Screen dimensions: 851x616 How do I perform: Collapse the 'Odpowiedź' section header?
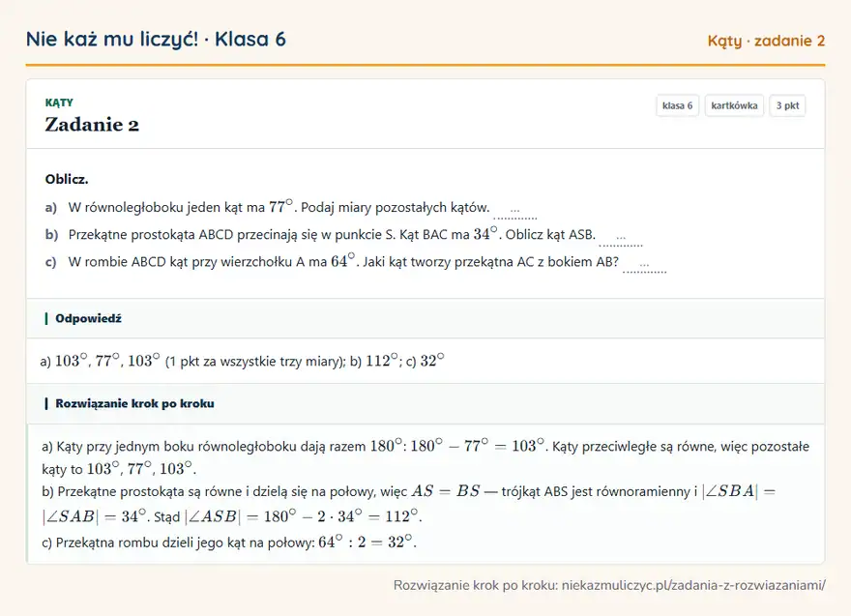[425, 318]
